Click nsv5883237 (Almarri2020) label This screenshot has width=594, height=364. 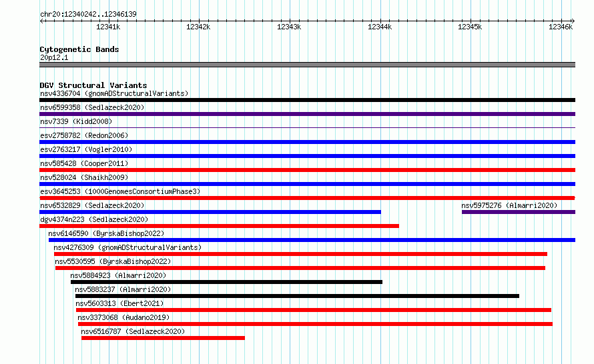(x=123, y=289)
